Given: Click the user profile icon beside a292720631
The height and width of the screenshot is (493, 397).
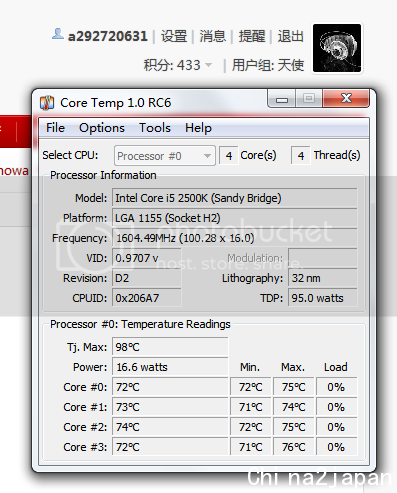Looking at the screenshot, I should (x=58, y=34).
